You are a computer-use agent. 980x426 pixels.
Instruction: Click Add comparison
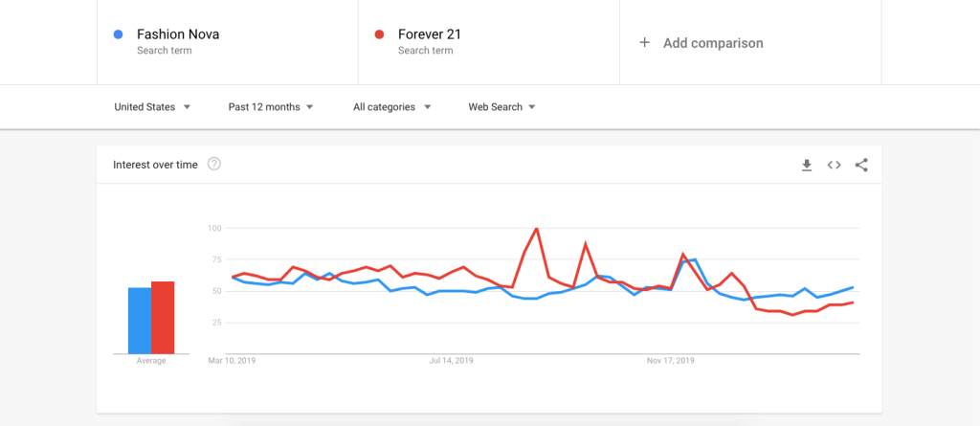click(713, 43)
